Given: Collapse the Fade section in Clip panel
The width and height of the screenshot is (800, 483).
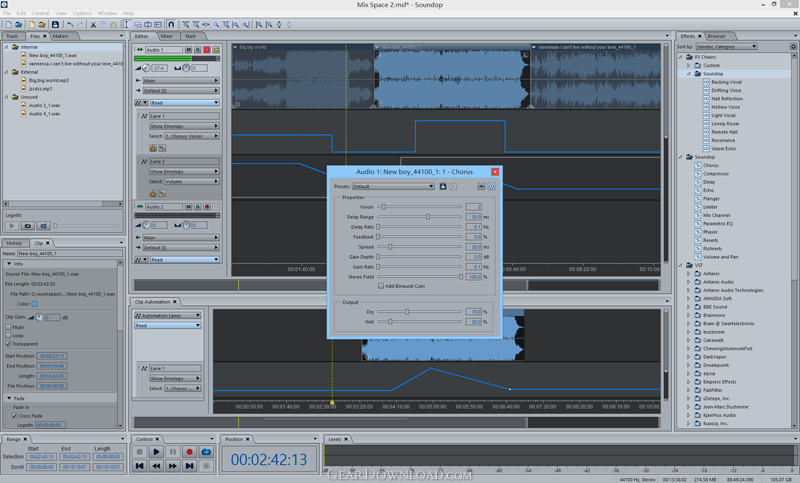Looking at the screenshot, I should coord(9,398).
